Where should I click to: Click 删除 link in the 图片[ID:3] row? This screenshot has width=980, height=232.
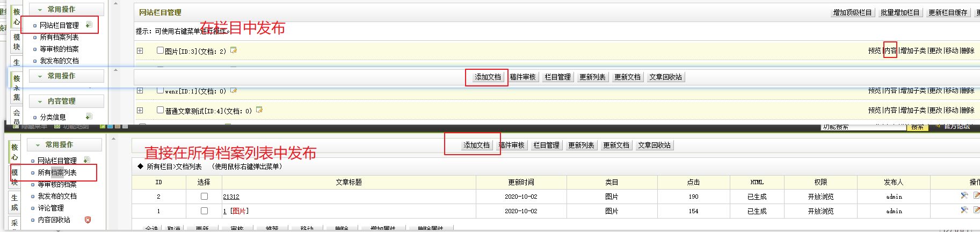(968, 50)
